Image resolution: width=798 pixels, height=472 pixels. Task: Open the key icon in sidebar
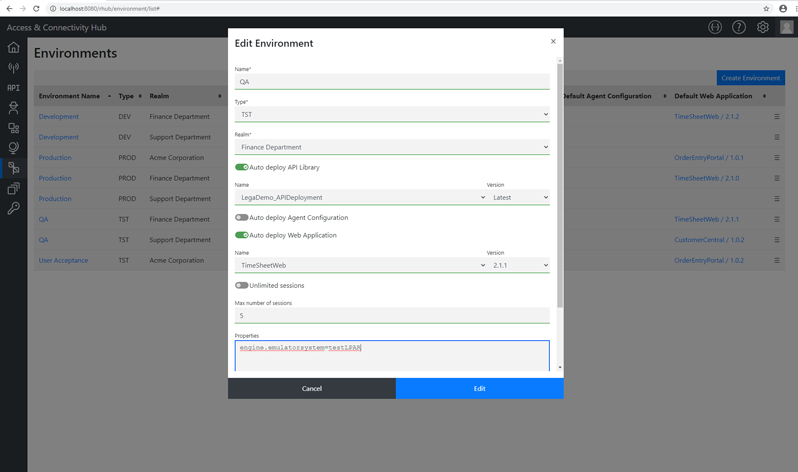(x=14, y=208)
